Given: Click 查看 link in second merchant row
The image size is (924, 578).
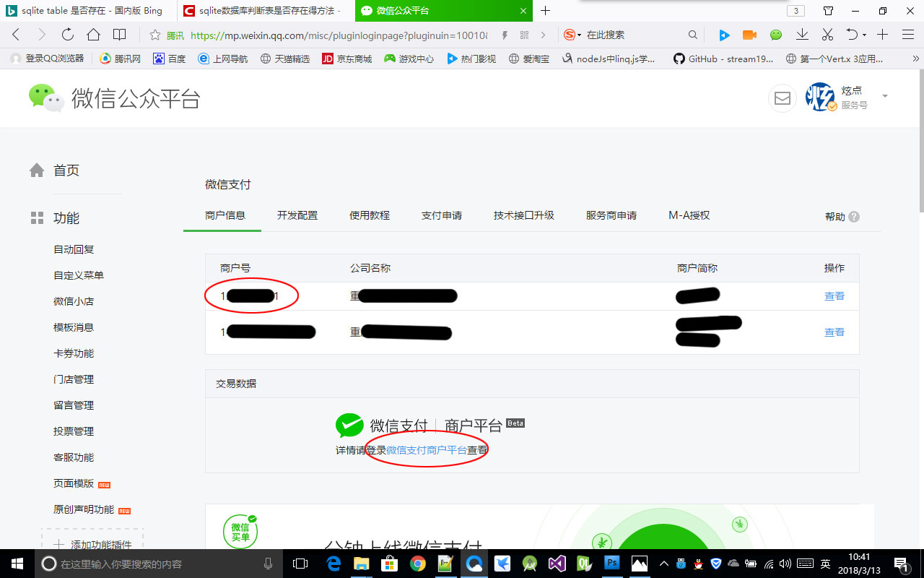Looking at the screenshot, I should coord(834,332).
